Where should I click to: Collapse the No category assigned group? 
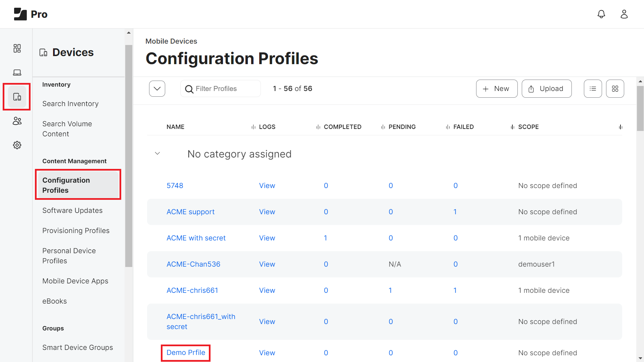(157, 153)
